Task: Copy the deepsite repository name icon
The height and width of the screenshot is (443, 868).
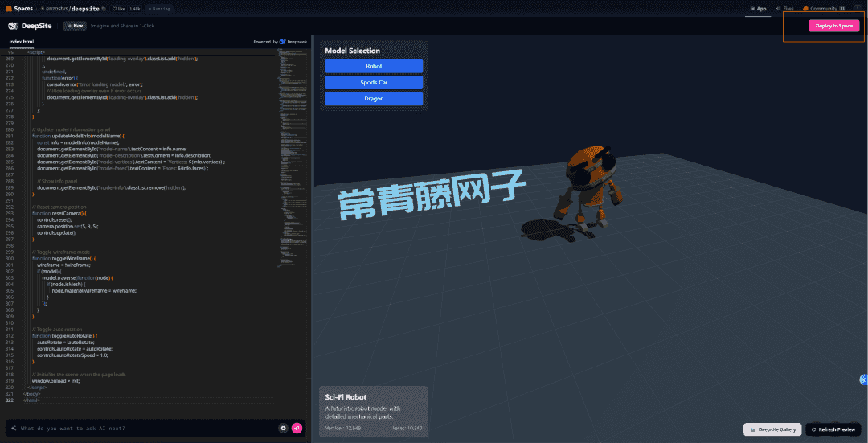Action: pyautogui.click(x=104, y=9)
